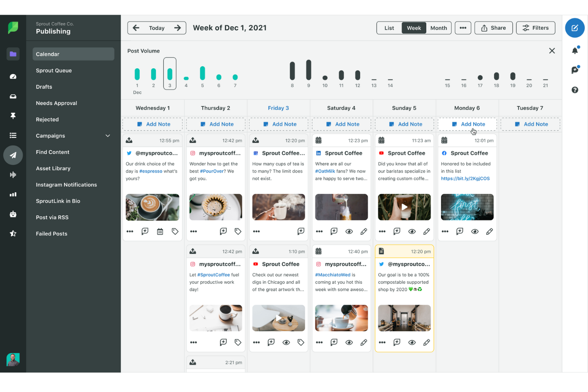Click the Today button
Viewport: 588px width, 392px height.
coord(157,28)
